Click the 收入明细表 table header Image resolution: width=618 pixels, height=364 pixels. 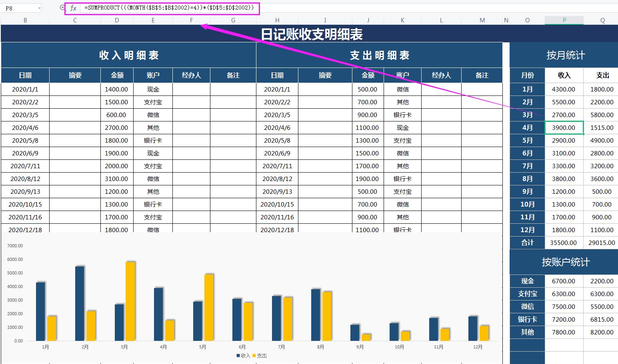[128, 55]
